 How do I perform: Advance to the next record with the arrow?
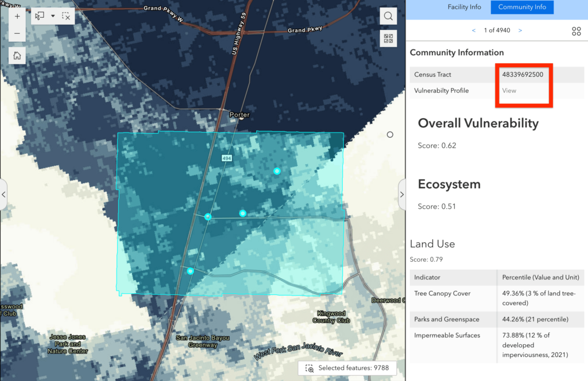coord(520,30)
